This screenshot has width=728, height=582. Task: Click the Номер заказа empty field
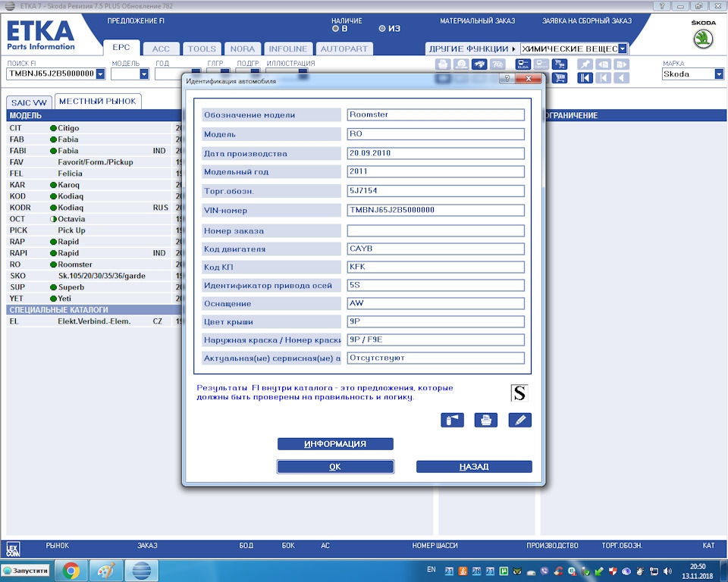pos(435,231)
